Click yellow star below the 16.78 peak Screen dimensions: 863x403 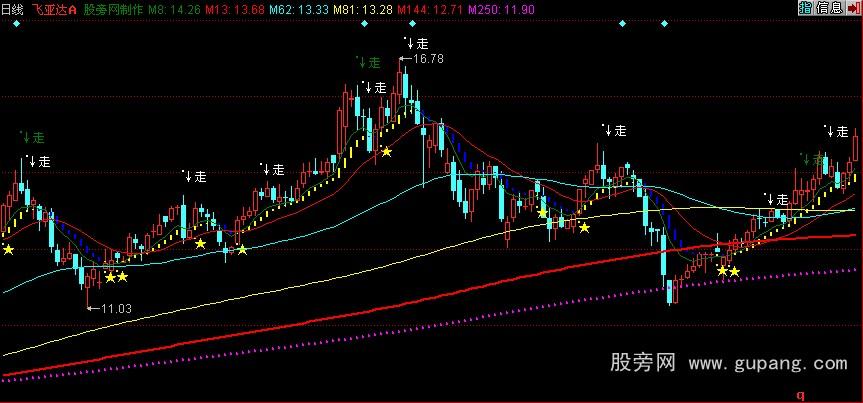point(386,153)
